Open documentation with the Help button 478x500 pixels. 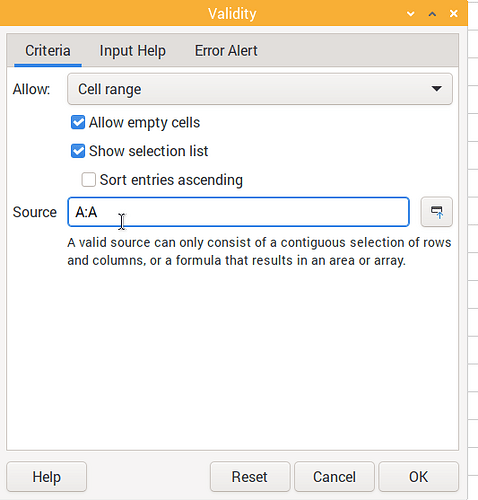pyautogui.click(x=46, y=477)
